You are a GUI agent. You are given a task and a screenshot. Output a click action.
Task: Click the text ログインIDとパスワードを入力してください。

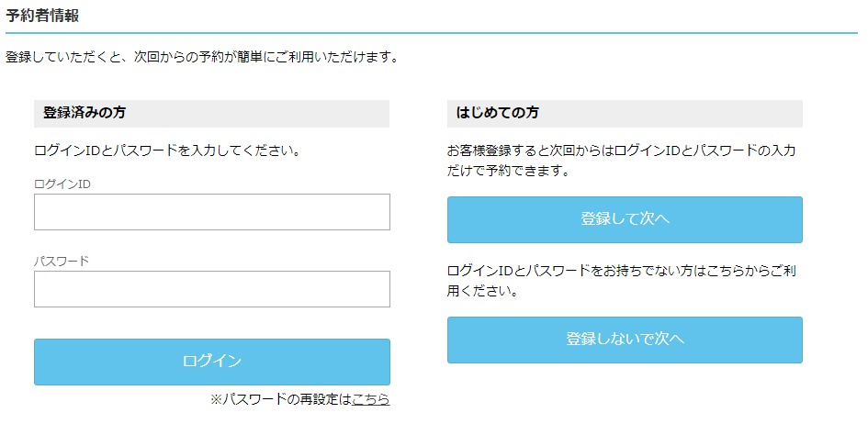[168, 151]
